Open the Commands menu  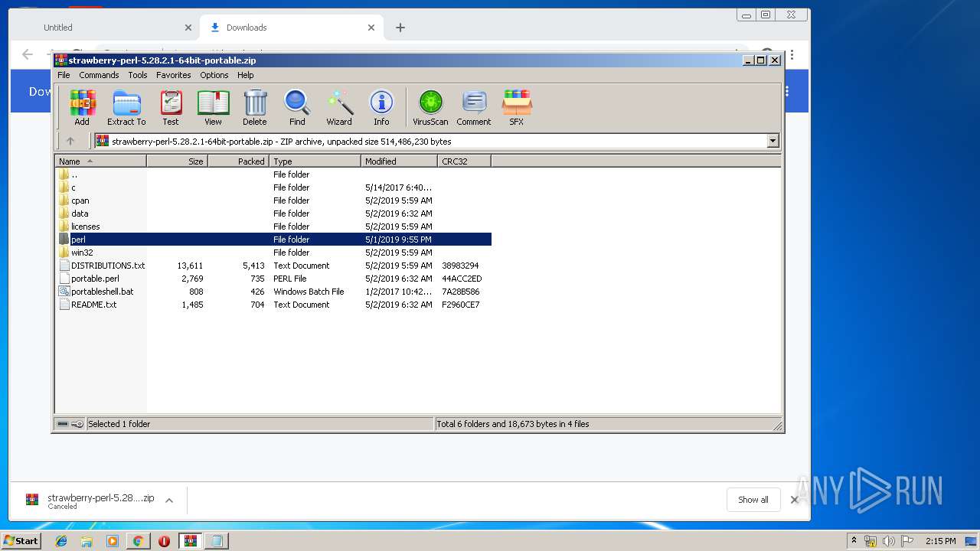[99, 75]
